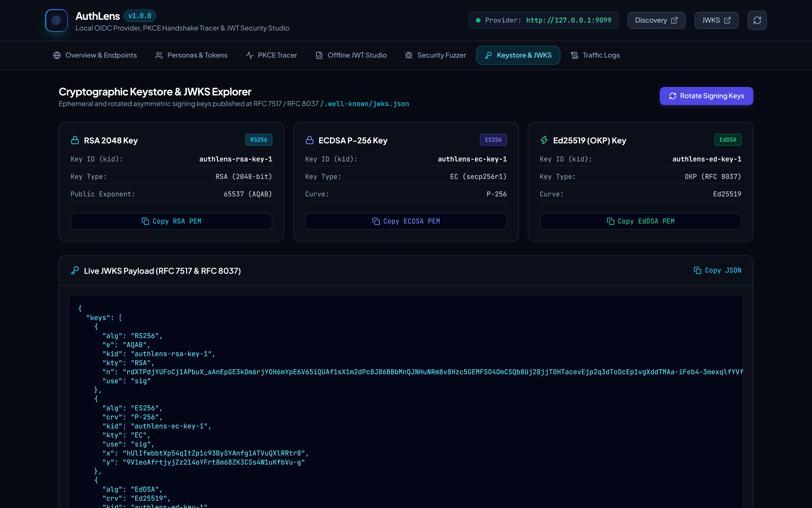The image size is (812, 508).
Task: Click the AuthLens fingerprint logo icon
Action: (56, 20)
